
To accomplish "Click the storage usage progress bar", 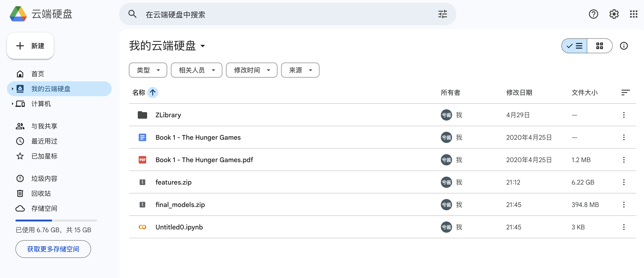I will tap(56, 221).
